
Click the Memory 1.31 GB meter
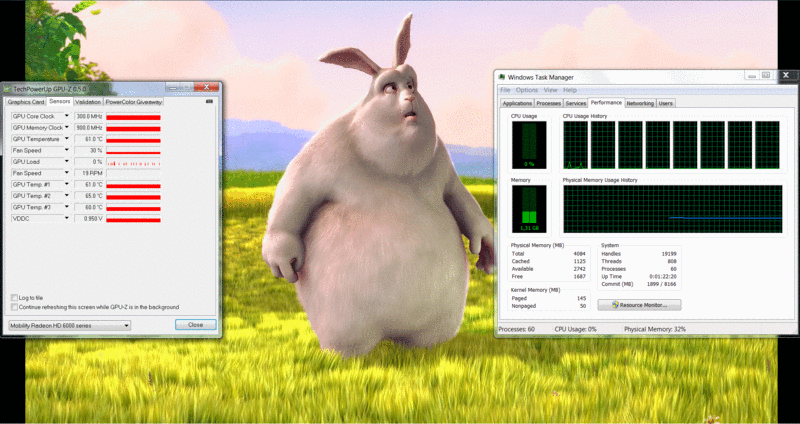(x=529, y=209)
